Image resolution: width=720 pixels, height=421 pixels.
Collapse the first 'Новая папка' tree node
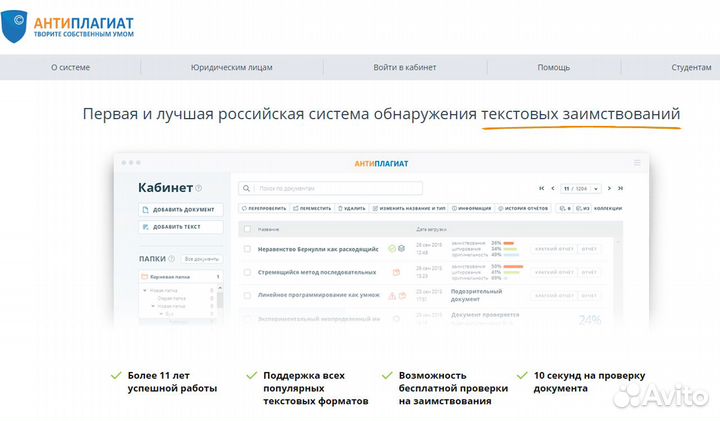tap(145, 291)
